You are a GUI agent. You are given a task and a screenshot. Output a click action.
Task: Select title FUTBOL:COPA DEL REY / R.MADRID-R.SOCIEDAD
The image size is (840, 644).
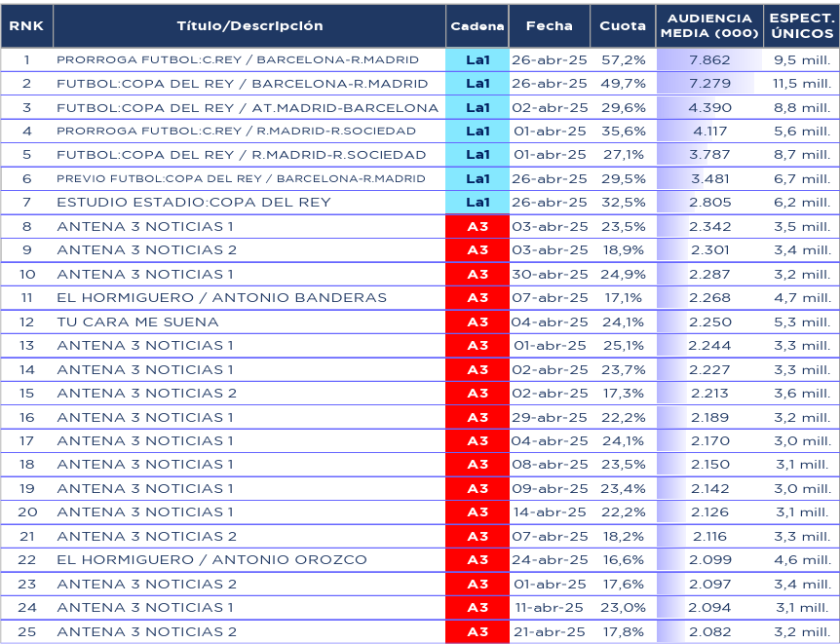[241, 155]
